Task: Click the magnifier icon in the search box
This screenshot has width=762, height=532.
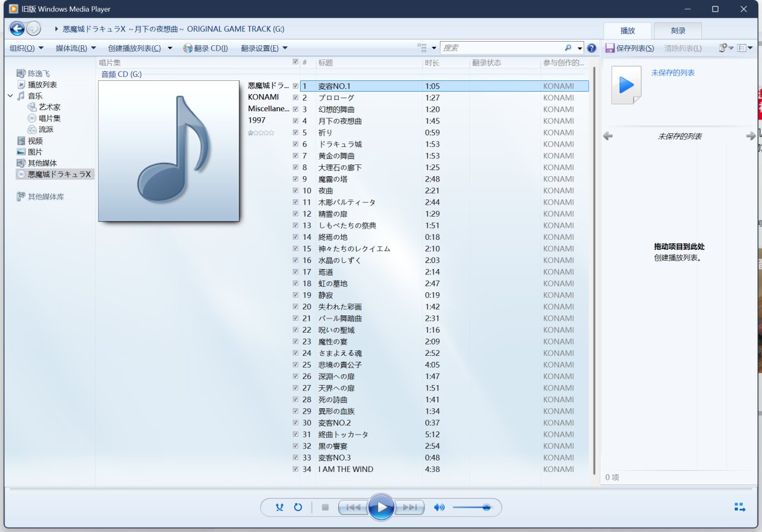Action: (x=568, y=48)
